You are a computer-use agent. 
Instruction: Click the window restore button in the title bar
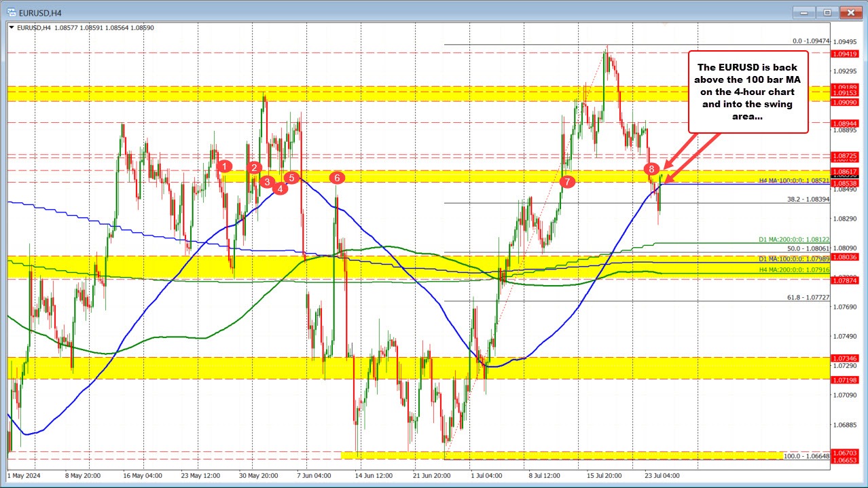click(827, 12)
